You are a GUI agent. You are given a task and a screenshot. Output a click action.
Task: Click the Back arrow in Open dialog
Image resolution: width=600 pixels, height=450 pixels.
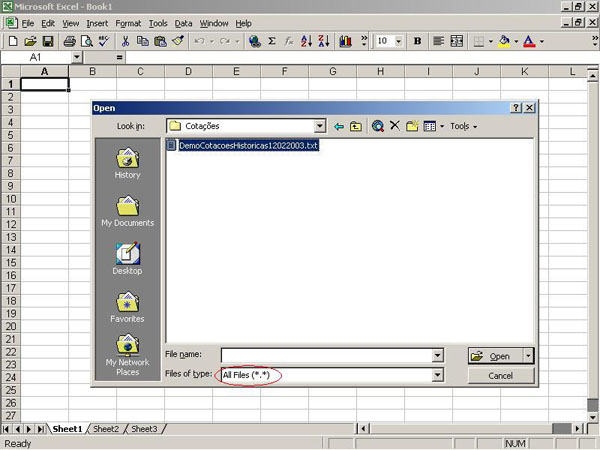pos(339,126)
